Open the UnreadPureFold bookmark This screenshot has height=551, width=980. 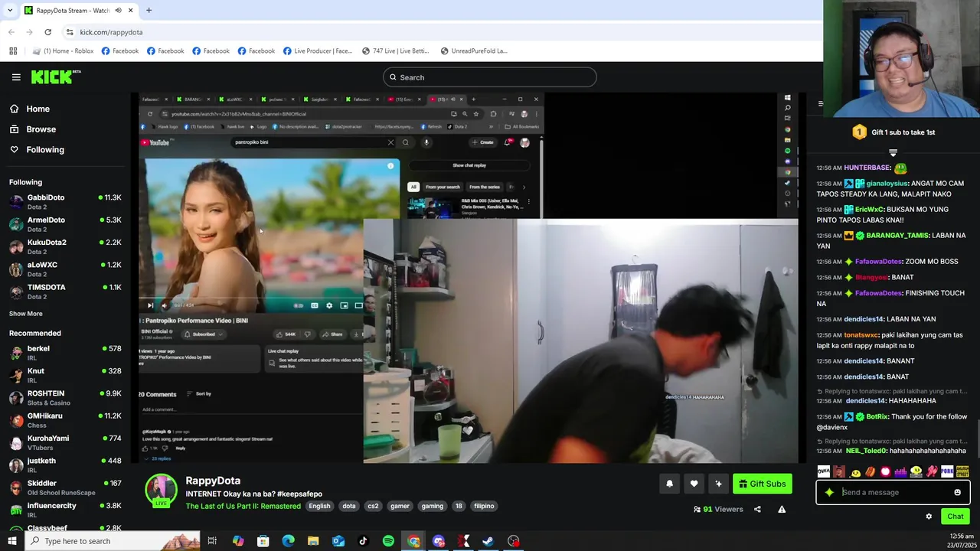474,51
